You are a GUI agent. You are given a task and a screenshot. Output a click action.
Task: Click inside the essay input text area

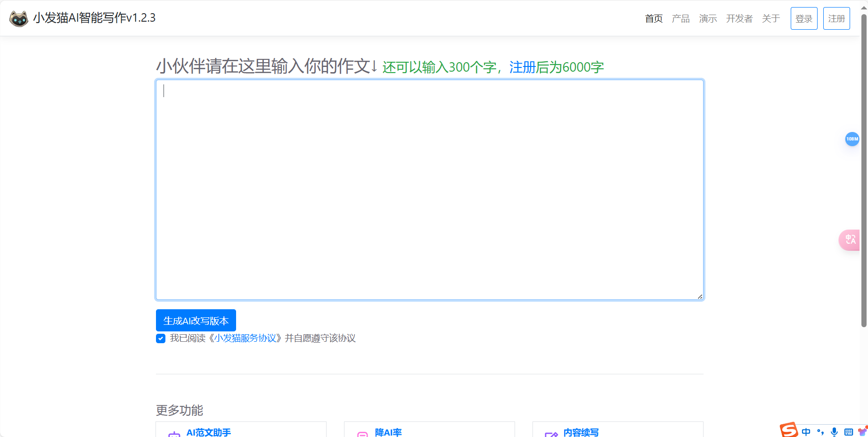tap(429, 190)
